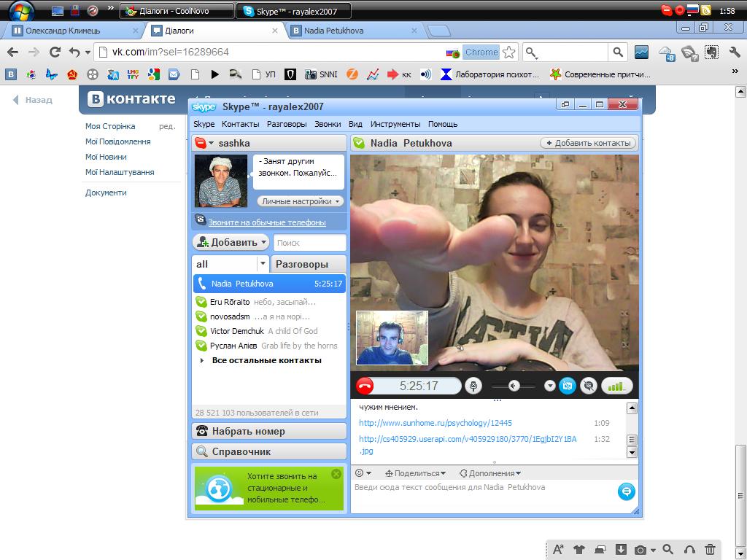
Task: Open Личные настройки dropdown
Action: point(300,201)
